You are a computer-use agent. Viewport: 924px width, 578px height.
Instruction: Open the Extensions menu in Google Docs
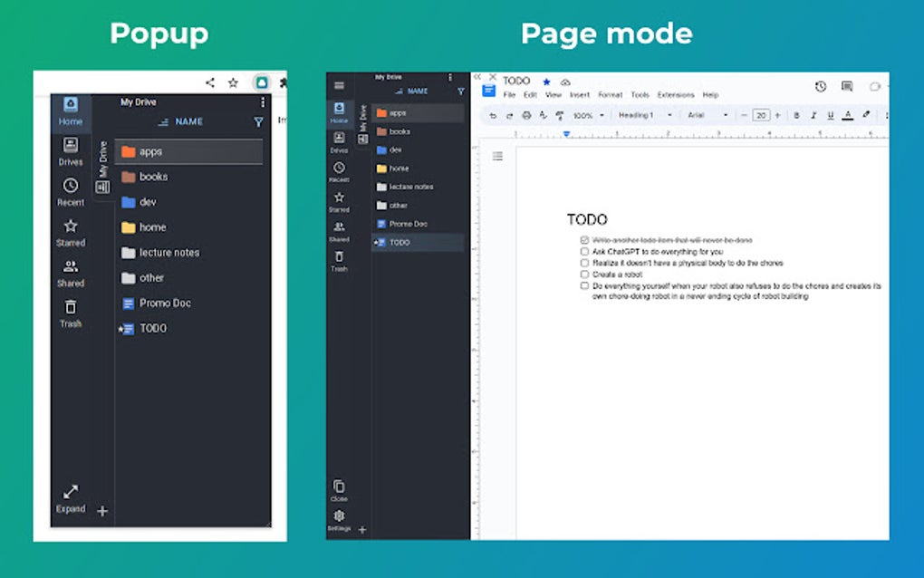pos(675,94)
